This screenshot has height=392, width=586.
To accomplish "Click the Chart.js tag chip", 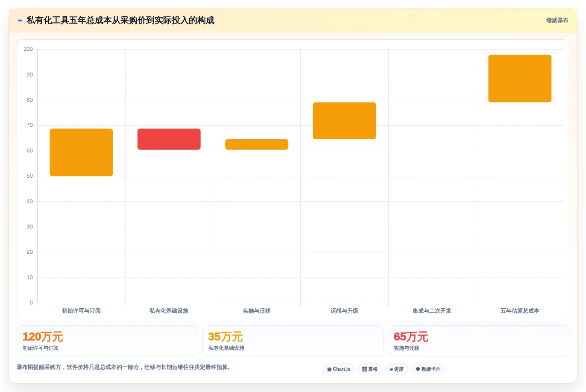I will pos(339,369).
